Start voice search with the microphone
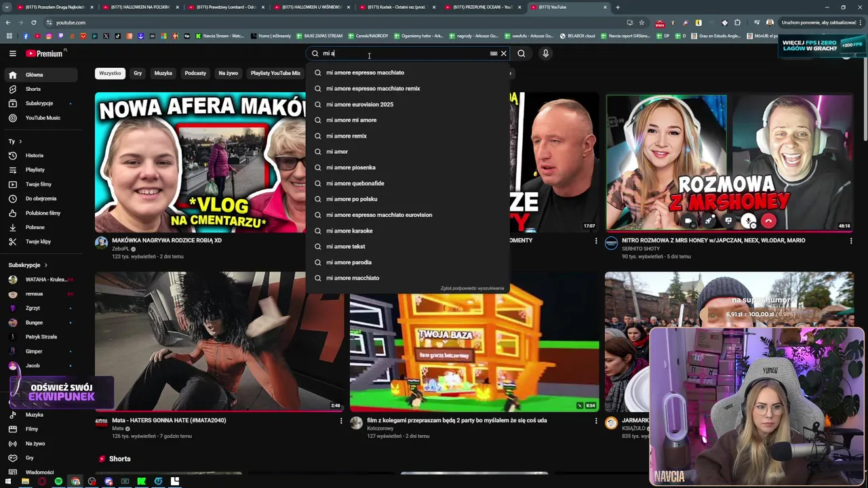This screenshot has width=868, height=488. [x=545, y=54]
